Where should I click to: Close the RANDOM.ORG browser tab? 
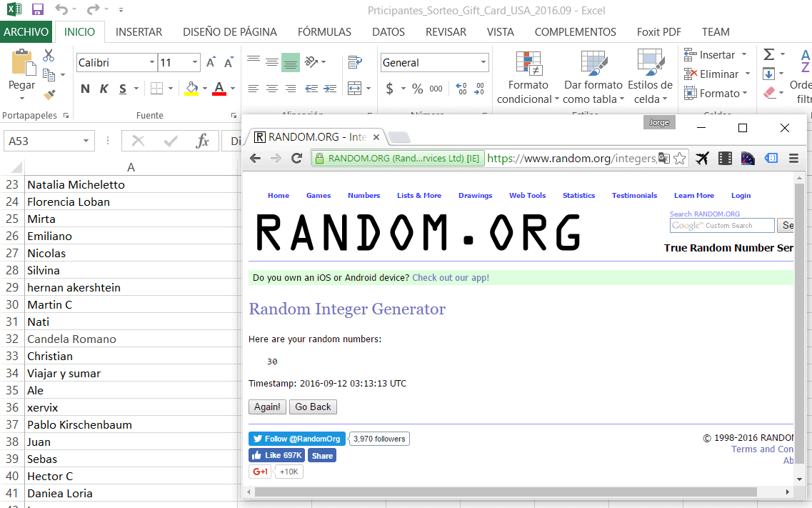(x=376, y=137)
